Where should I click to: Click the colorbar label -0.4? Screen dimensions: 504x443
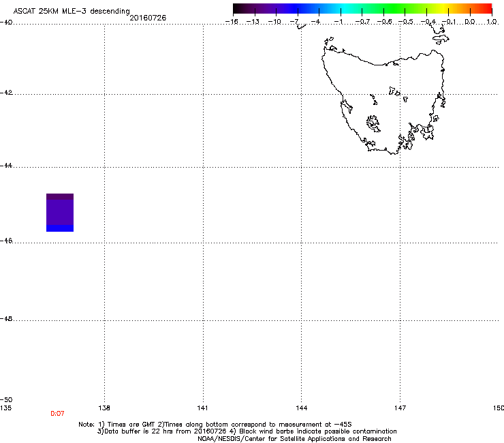click(428, 22)
